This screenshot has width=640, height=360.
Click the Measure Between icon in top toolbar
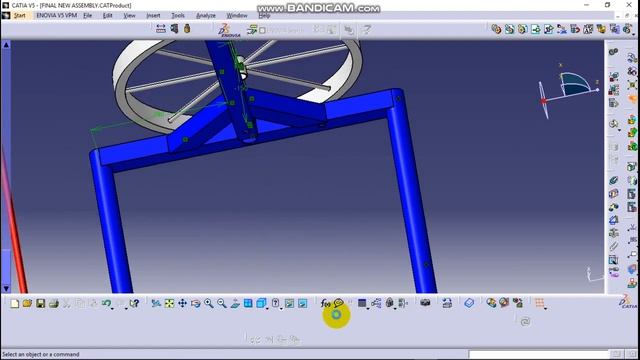pyautogui.click(x=161, y=29)
